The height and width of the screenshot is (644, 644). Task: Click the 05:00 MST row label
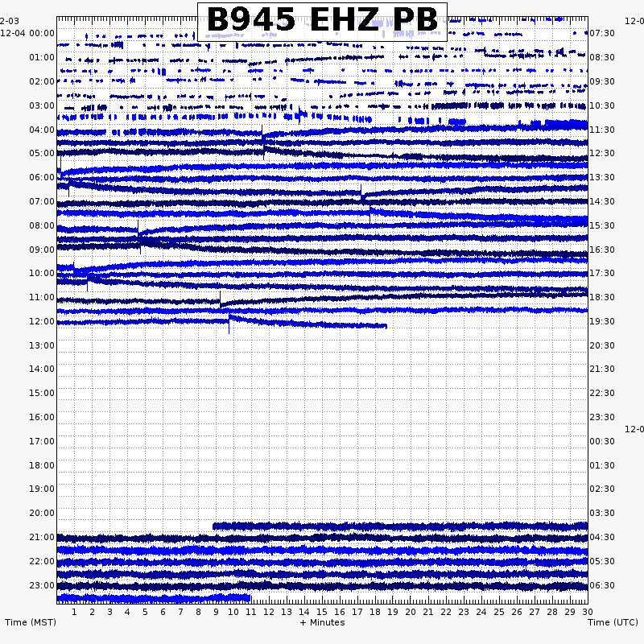42,153
